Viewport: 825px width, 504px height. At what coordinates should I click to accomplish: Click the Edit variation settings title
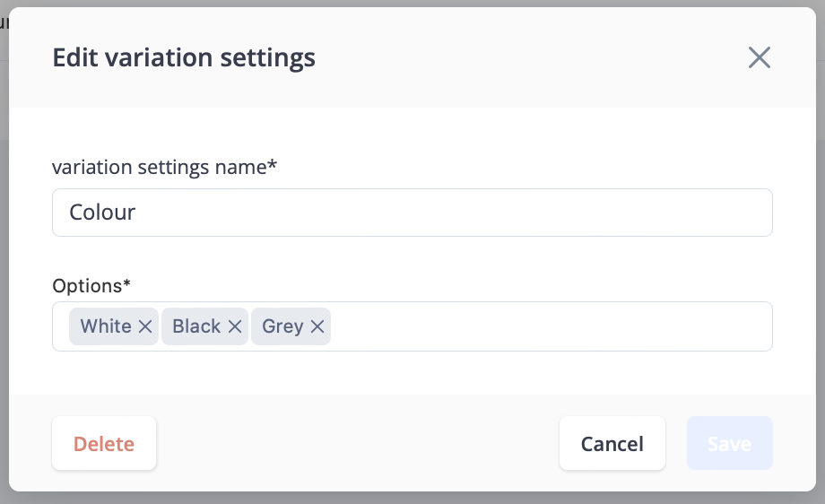coord(184,57)
